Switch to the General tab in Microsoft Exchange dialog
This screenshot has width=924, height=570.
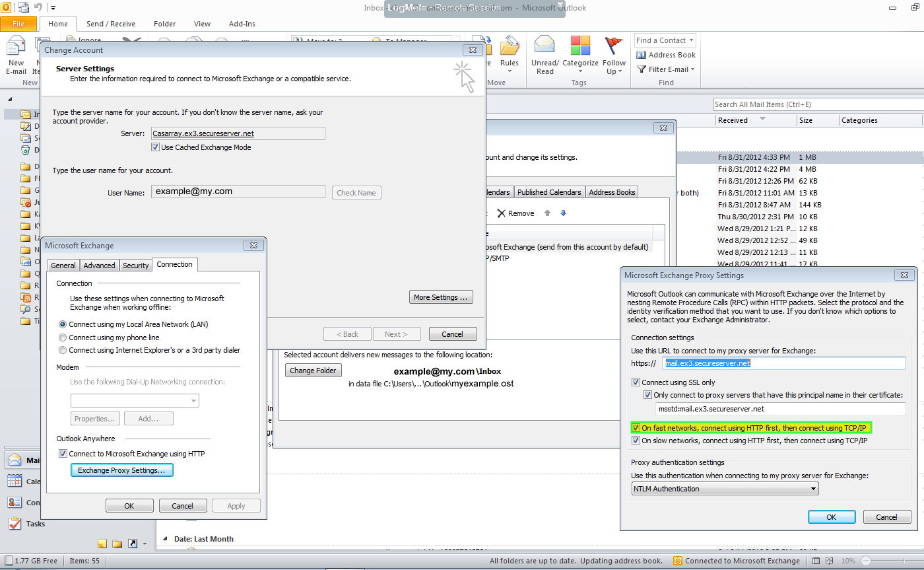click(x=63, y=266)
